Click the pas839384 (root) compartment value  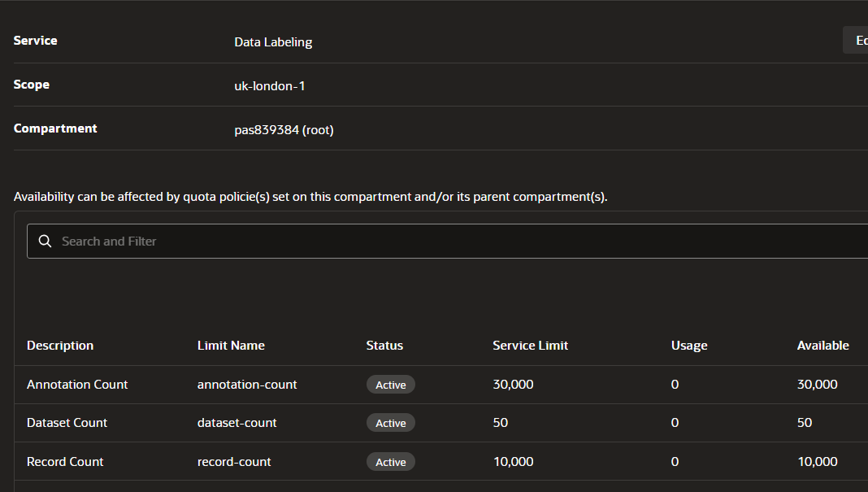pyautogui.click(x=284, y=129)
